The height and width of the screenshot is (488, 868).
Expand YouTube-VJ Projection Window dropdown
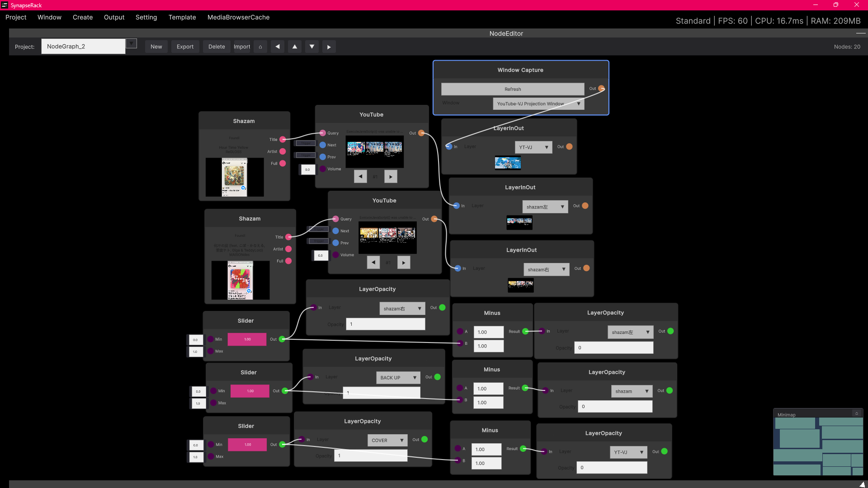click(x=578, y=104)
